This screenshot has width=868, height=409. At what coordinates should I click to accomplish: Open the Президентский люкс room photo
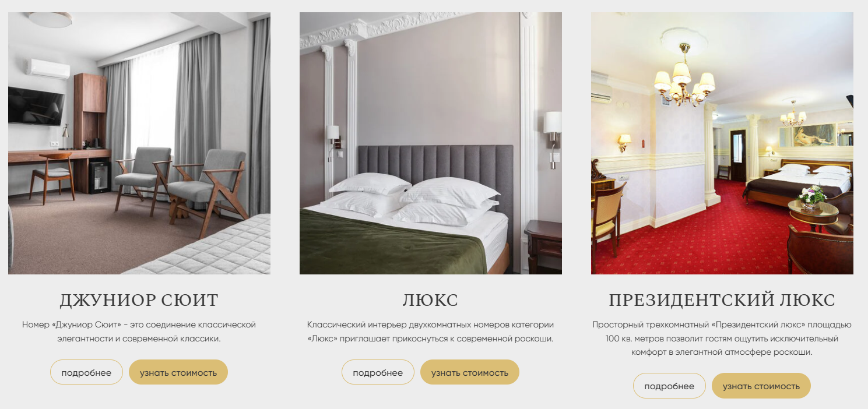tap(722, 143)
